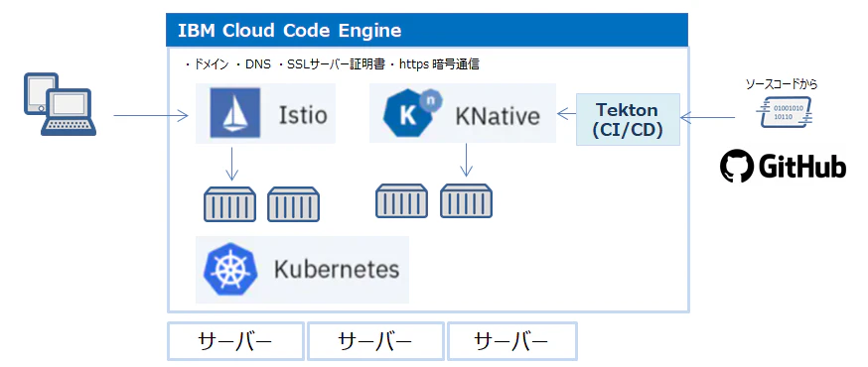Click the client devices laptop and tablet icon
The height and width of the screenshot is (367, 868).
pos(60,104)
